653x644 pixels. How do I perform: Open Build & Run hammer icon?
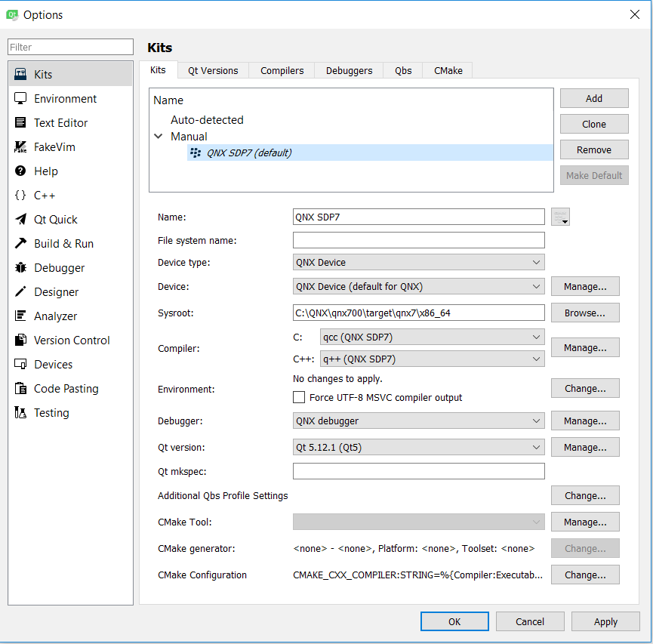click(20, 243)
